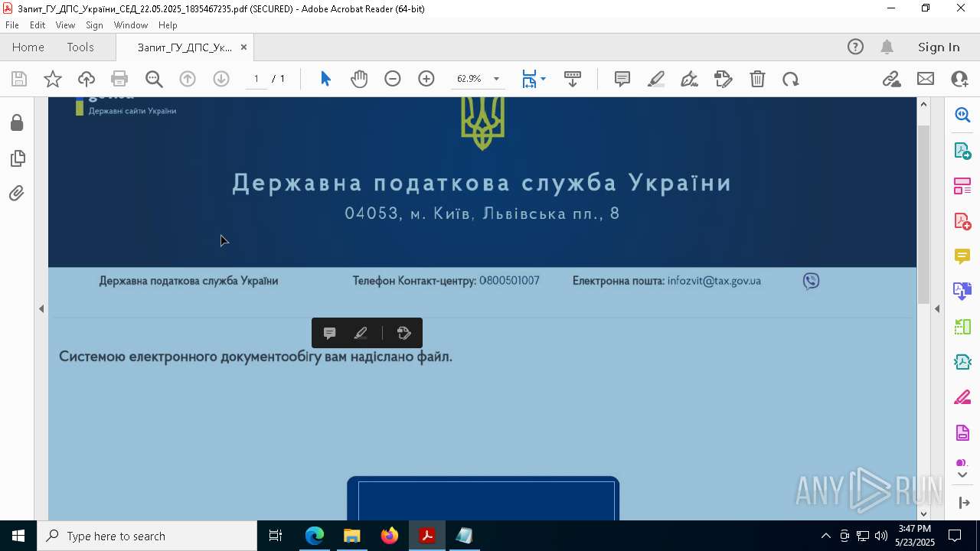Bookmark file with the star icon
This screenshot has height=551, width=980.
[x=53, y=79]
